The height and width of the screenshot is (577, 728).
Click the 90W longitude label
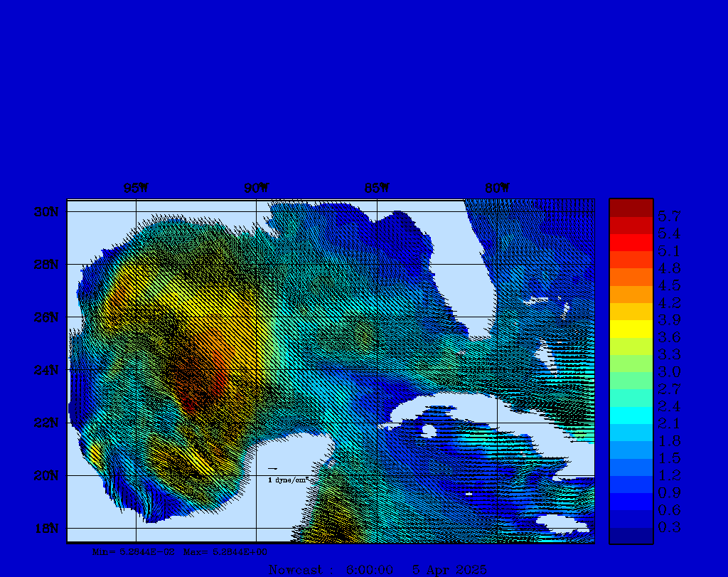[x=256, y=188]
